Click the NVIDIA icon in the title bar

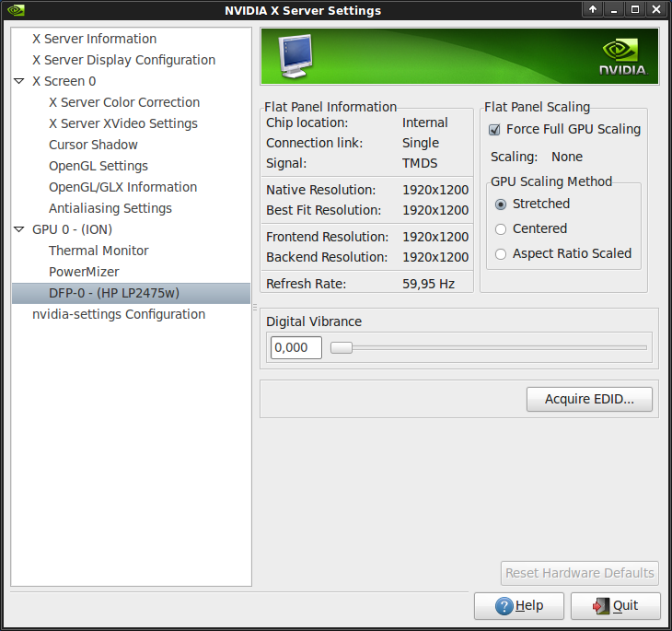click(x=16, y=10)
